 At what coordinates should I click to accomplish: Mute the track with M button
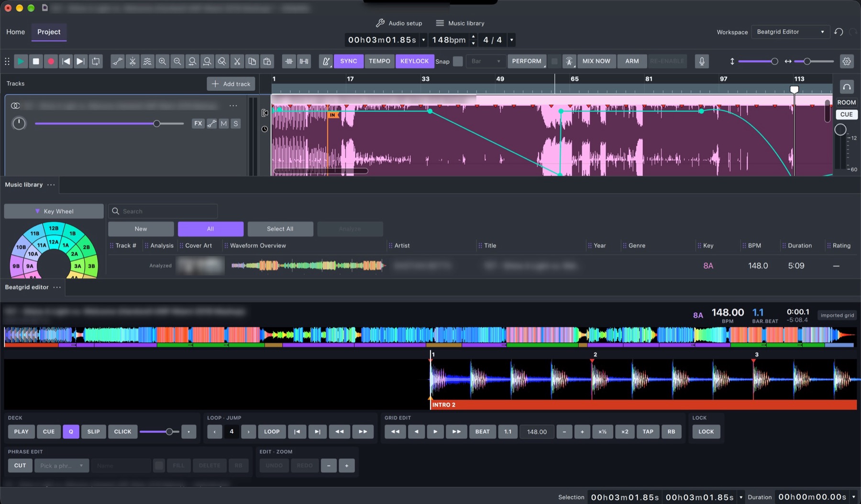pyautogui.click(x=223, y=123)
